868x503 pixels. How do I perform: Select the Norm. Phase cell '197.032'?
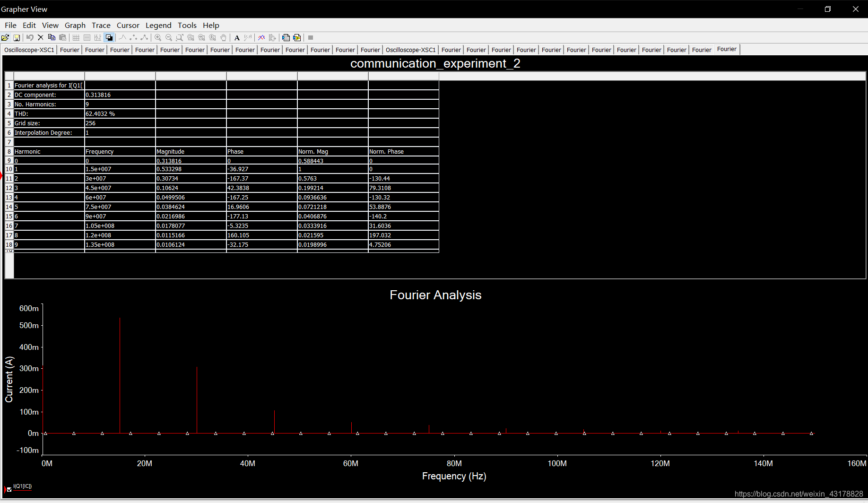[404, 235]
